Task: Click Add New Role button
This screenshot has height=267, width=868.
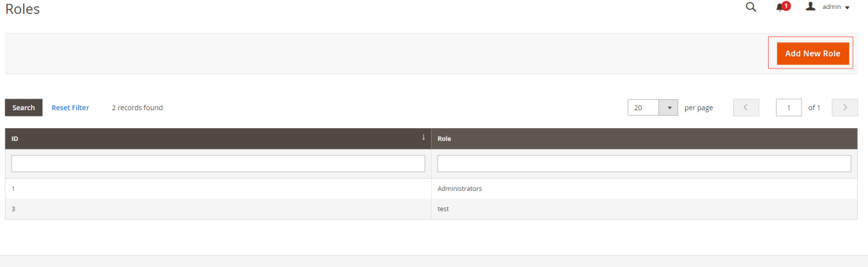Action: click(x=813, y=53)
